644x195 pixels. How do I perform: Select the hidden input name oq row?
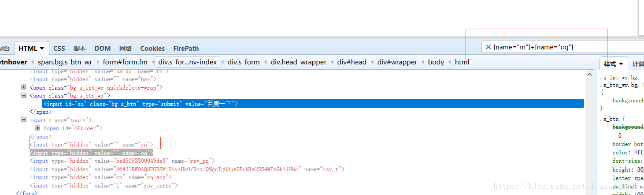91,153
